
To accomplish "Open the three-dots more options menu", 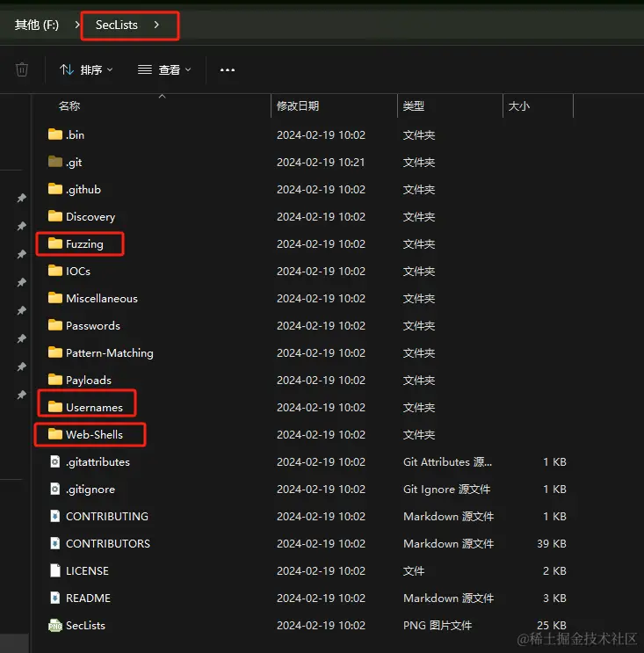I will tap(228, 70).
